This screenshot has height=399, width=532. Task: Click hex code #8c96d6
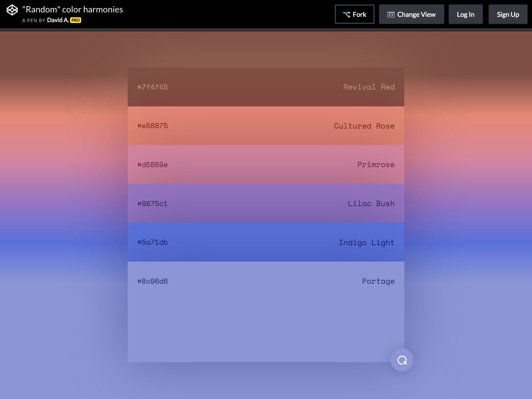pyautogui.click(x=153, y=281)
